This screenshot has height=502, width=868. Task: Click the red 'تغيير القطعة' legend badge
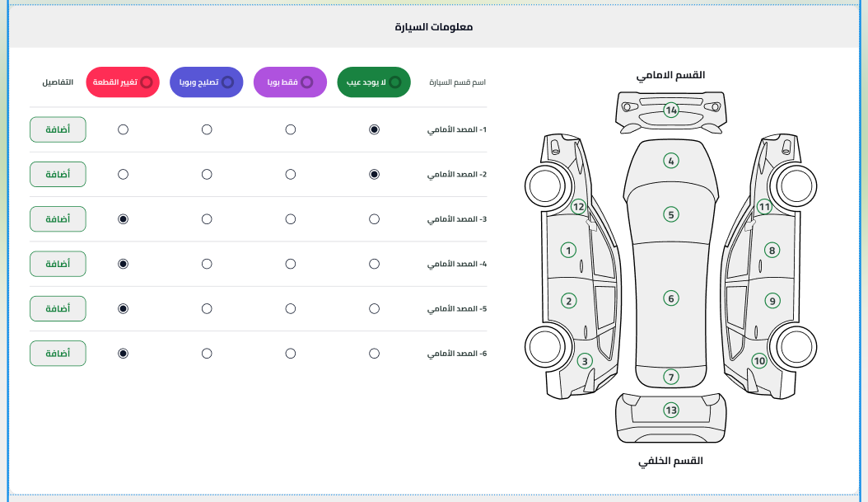(123, 82)
